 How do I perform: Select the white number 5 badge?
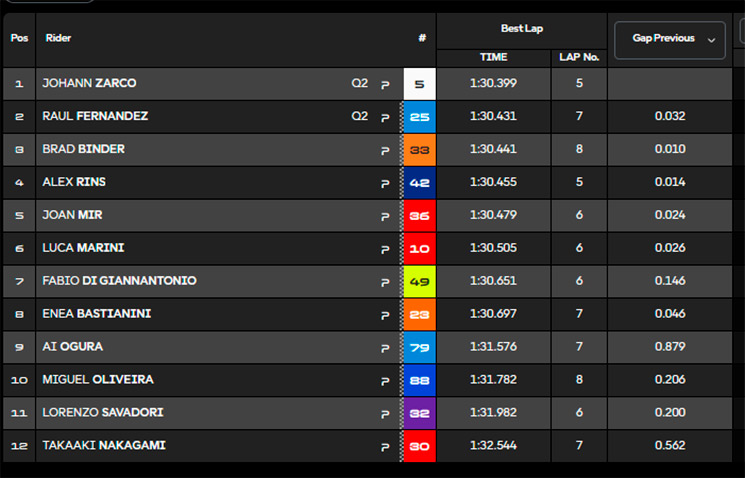pos(420,84)
